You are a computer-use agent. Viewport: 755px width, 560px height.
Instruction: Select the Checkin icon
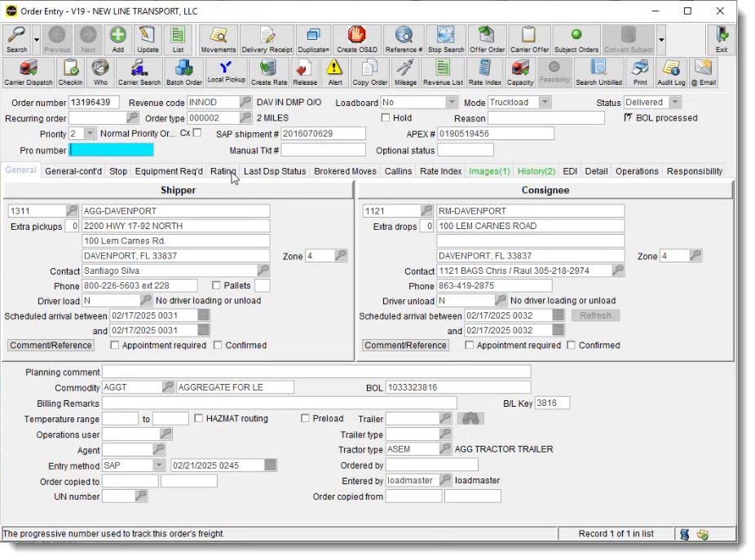tap(70, 73)
